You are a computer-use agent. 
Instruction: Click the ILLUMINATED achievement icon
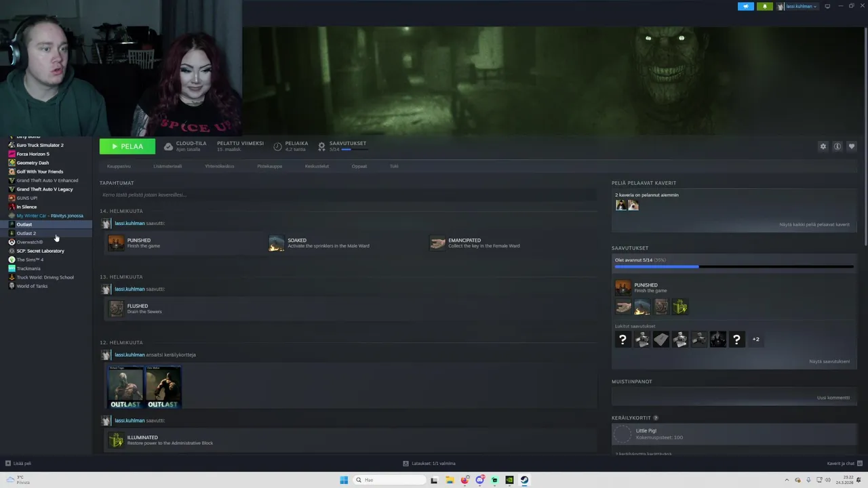[x=116, y=440]
